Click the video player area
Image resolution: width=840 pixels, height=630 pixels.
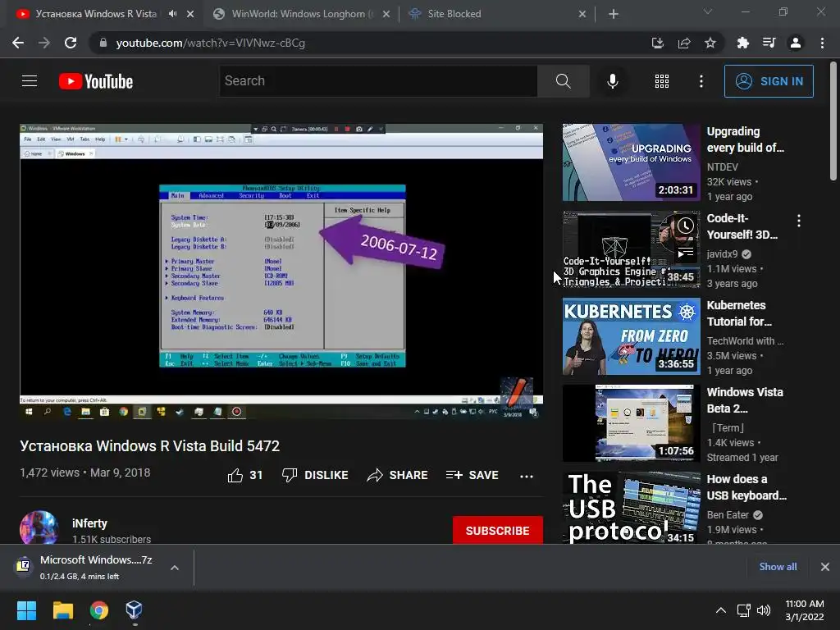[281, 271]
